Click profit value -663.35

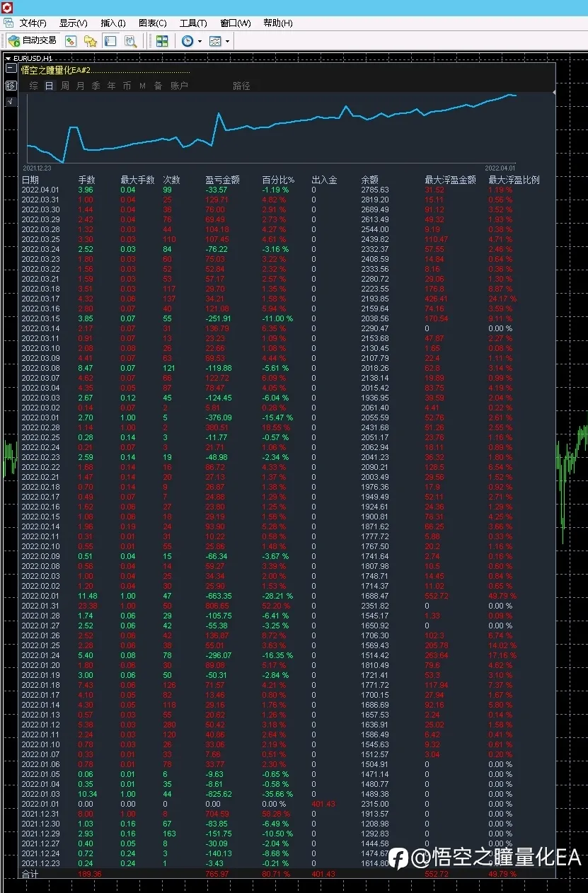tap(219, 596)
